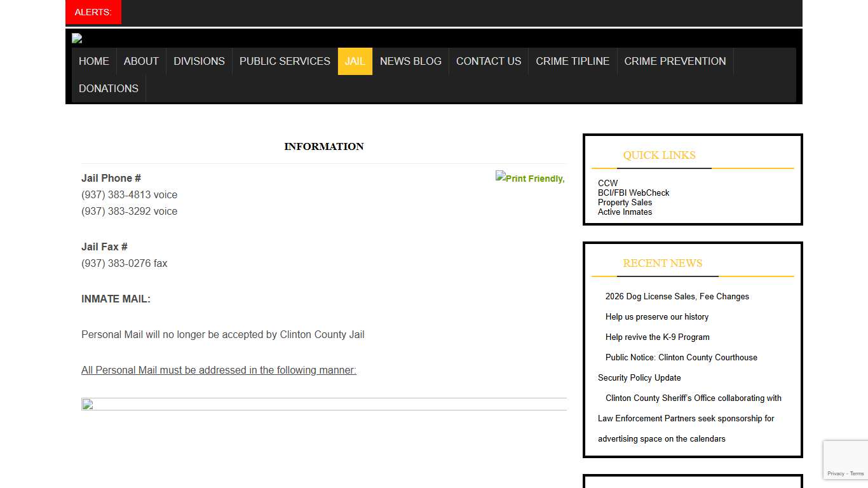Click the red Alerts label

[93, 12]
